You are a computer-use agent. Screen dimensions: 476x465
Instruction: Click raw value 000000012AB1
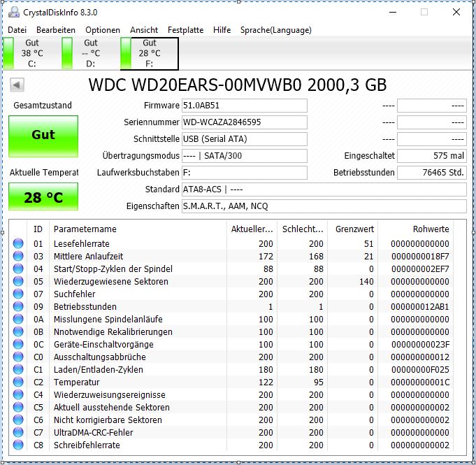point(420,307)
